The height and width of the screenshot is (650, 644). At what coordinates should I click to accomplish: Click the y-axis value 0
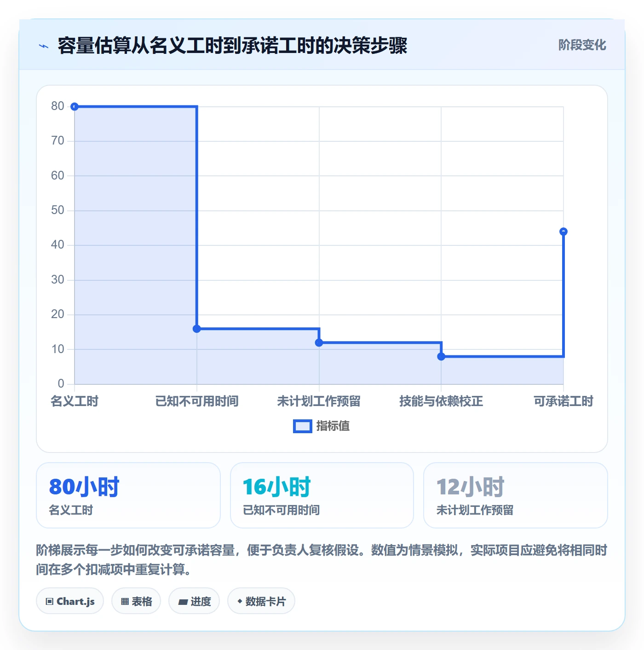(x=61, y=384)
